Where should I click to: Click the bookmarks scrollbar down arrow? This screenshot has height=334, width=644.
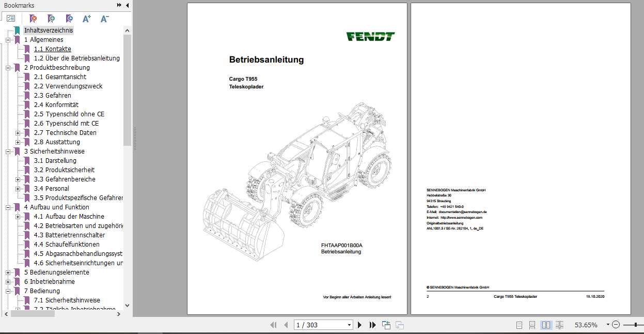[x=128, y=306]
